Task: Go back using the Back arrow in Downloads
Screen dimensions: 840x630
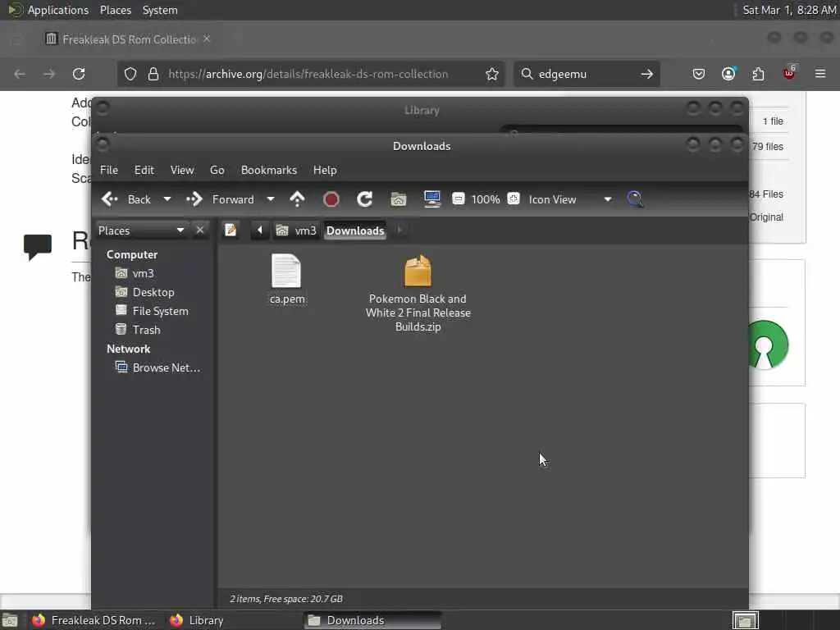Action: [126, 199]
